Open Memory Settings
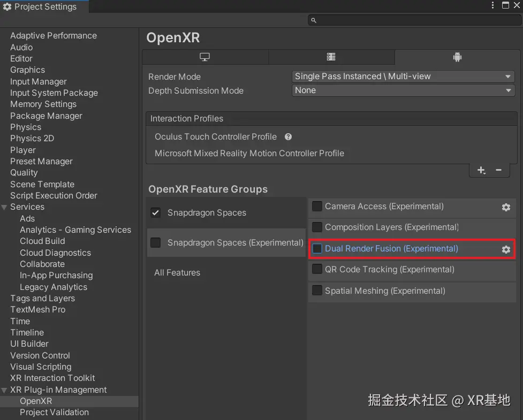This screenshot has height=420, width=523. pos(43,104)
